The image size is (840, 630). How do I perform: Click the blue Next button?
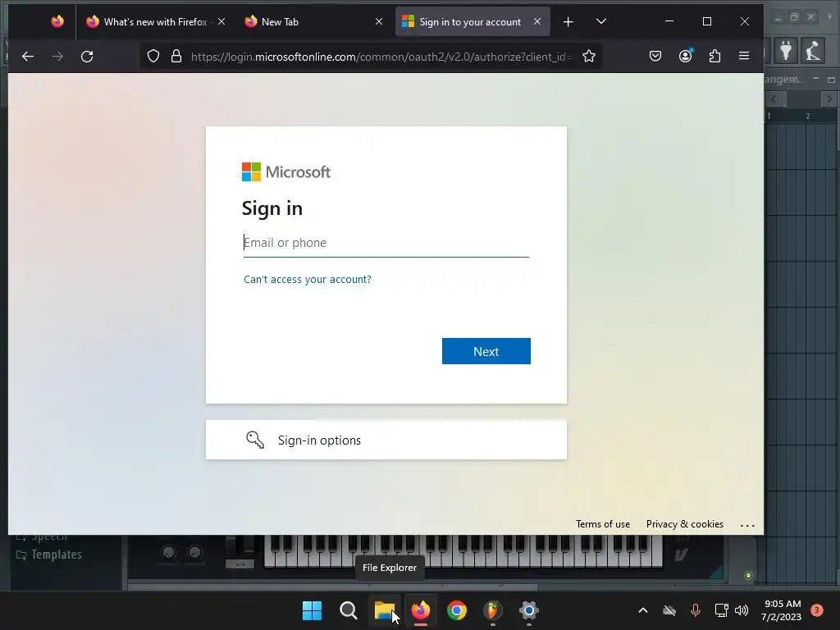(x=486, y=351)
